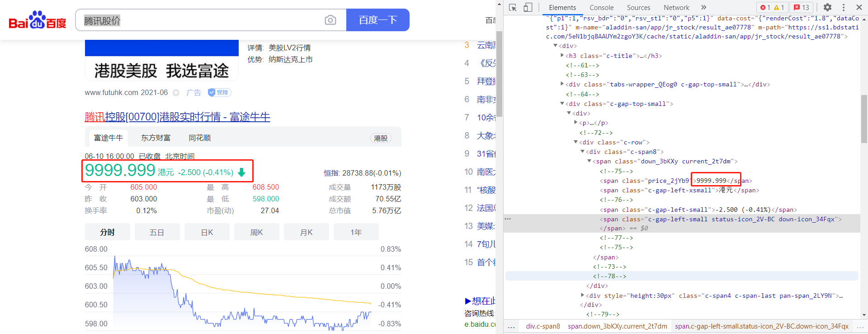Expand the collapsed p element node
This screenshot has width=868, height=334.
576,122
